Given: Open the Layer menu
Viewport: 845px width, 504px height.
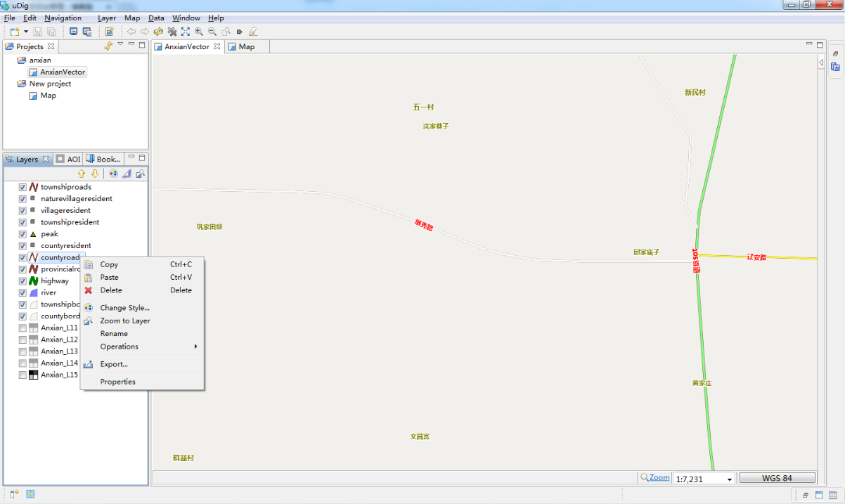Looking at the screenshot, I should [x=107, y=18].
